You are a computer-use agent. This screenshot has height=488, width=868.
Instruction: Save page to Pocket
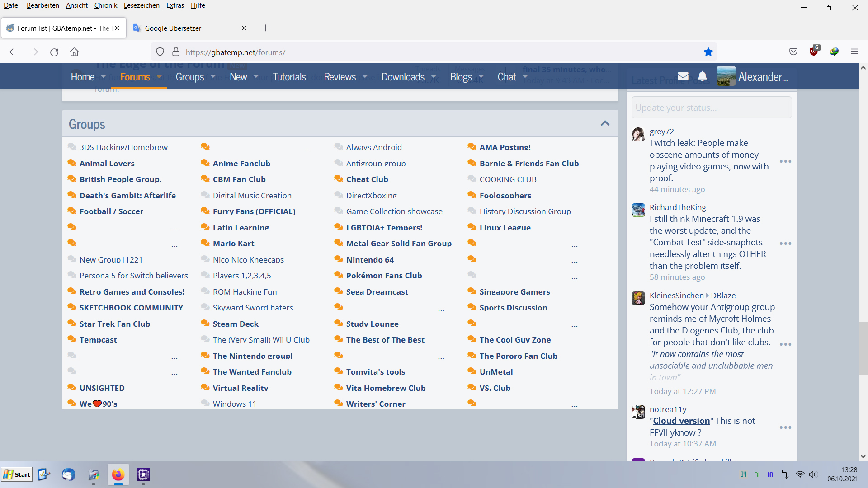[x=793, y=52]
